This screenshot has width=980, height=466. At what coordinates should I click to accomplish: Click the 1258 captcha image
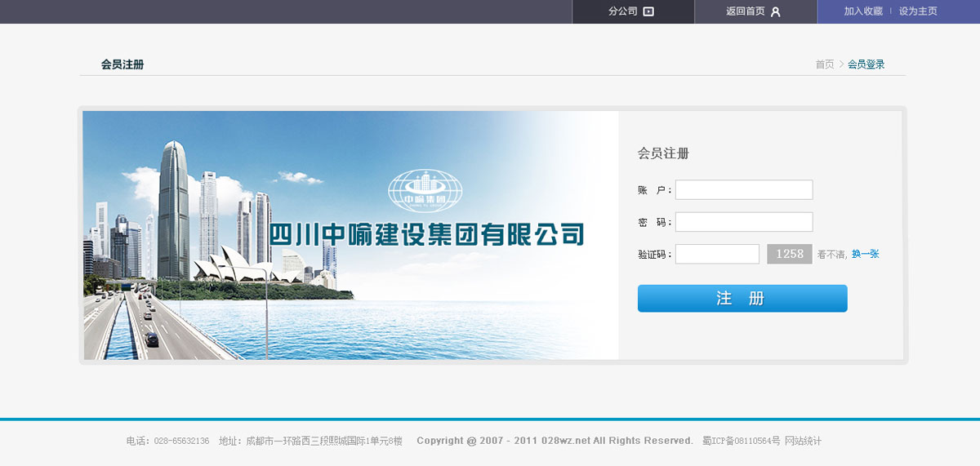click(790, 254)
